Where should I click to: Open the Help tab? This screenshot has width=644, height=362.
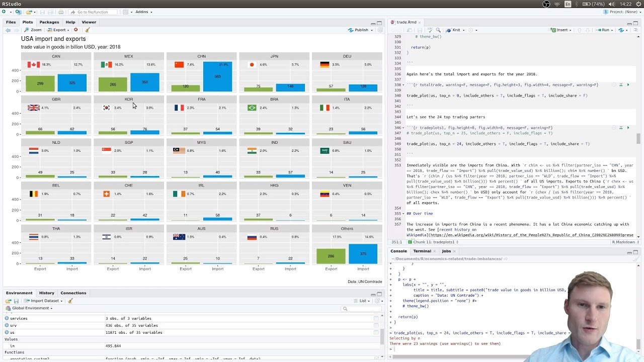tap(70, 22)
